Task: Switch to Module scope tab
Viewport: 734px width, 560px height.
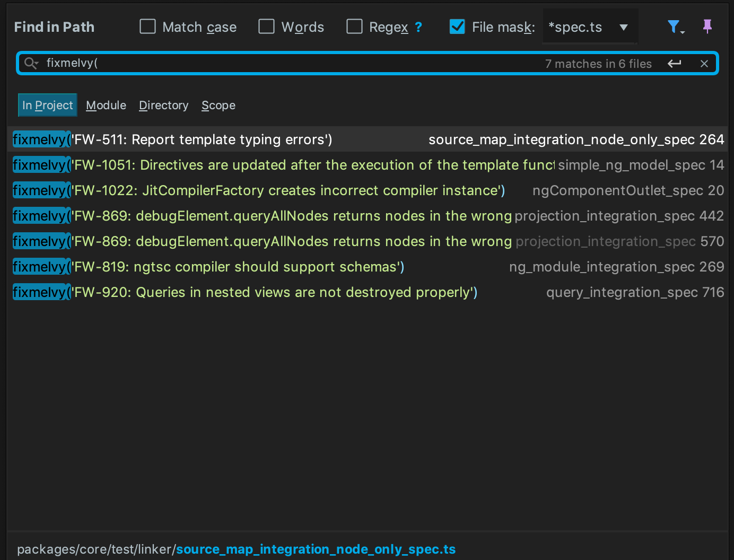Action: pos(106,106)
